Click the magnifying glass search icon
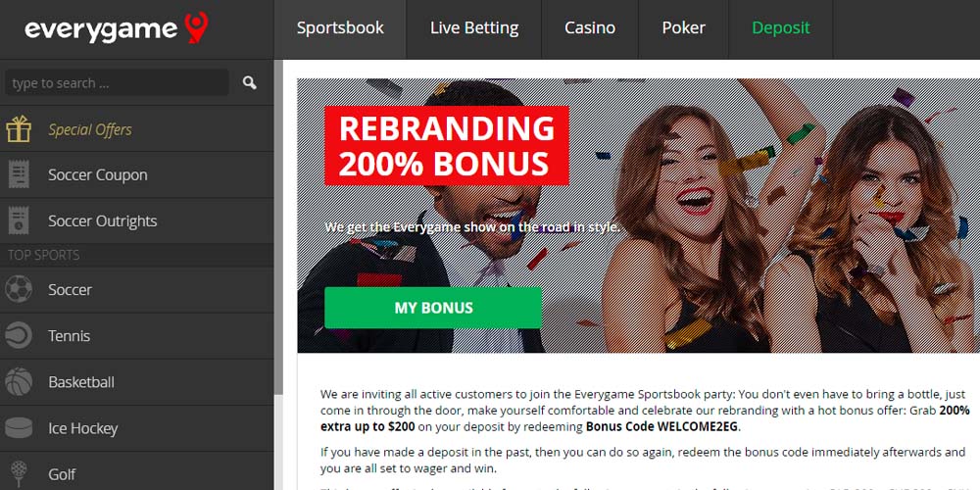Screen dimensions: 980x490 click(249, 82)
